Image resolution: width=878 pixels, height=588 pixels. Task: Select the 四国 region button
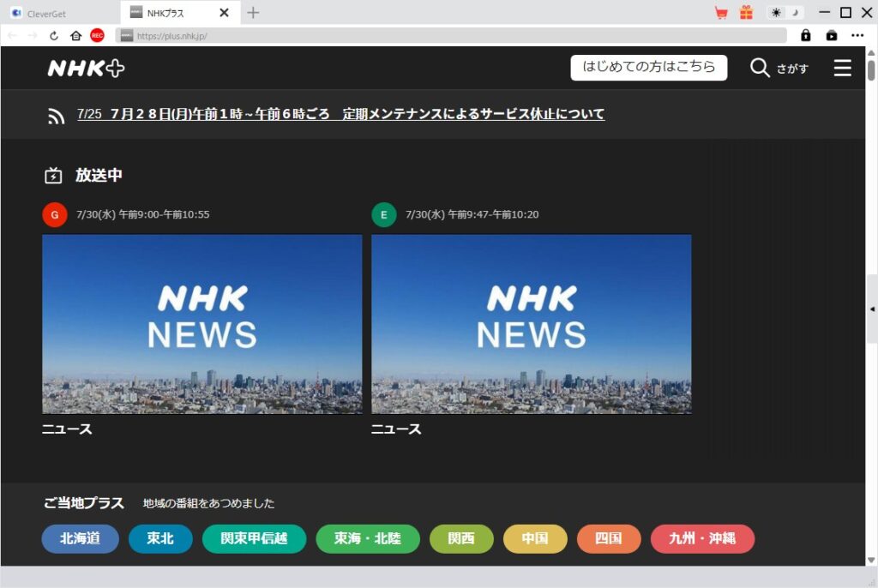pyautogui.click(x=609, y=539)
